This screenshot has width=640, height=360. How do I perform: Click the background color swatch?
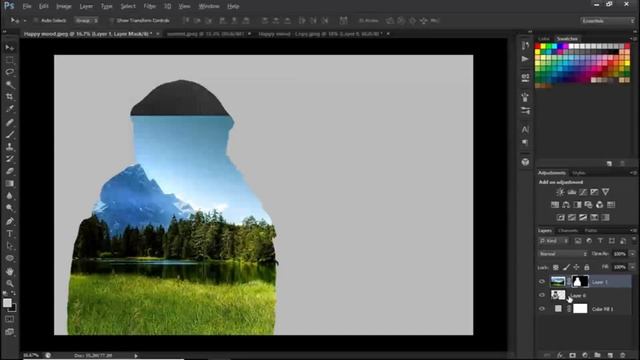[13, 309]
